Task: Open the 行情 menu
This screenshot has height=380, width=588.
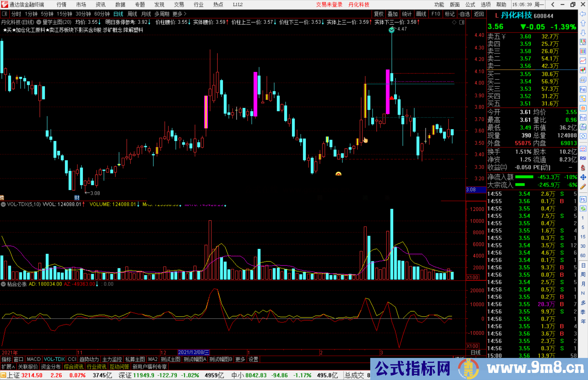Action: pyautogui.click(x=61, y=4)
